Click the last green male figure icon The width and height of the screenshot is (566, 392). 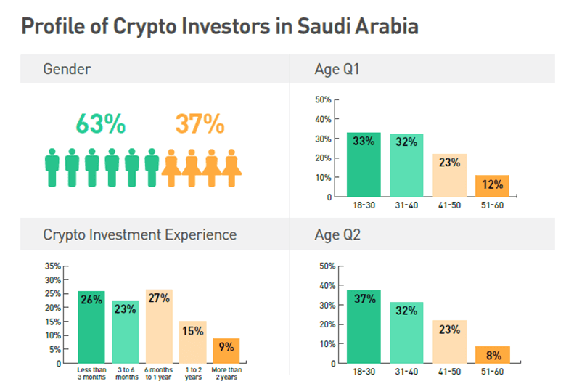click(152, 168)
